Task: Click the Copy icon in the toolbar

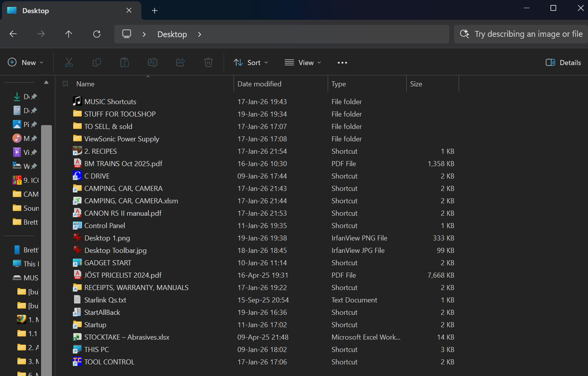Action: [x=97, y=62]
